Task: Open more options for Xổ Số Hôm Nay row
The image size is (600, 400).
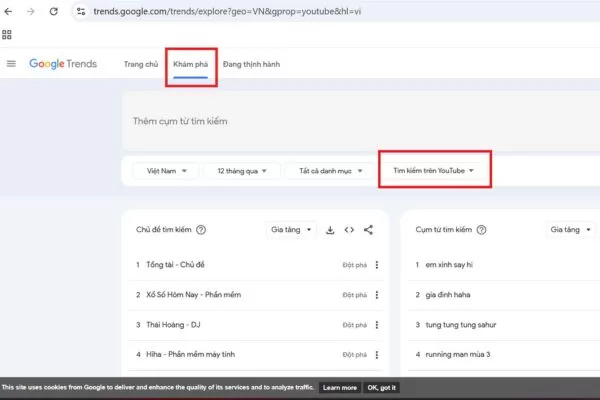Action: [x=377, y=295]
